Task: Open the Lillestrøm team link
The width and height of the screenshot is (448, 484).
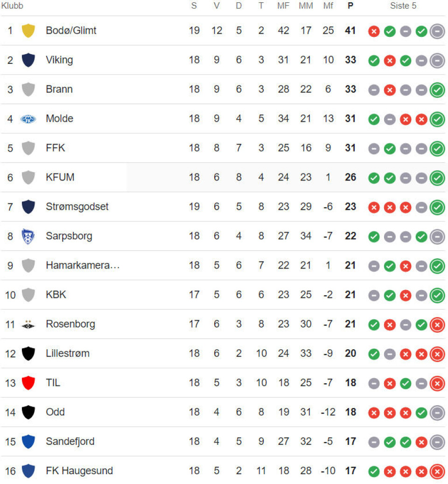Action: [68, 353]
